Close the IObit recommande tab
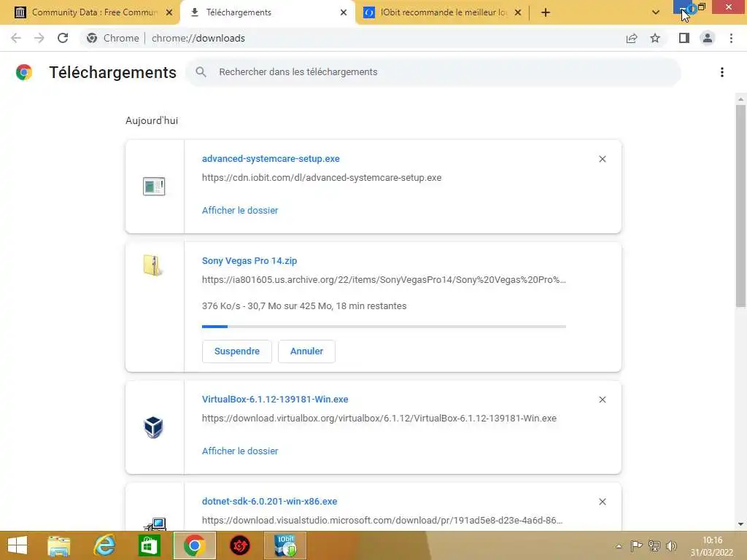 click(518, 12)
